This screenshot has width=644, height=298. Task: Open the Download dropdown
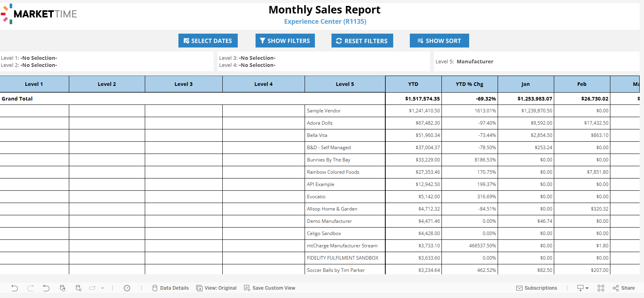click(583, 288)
